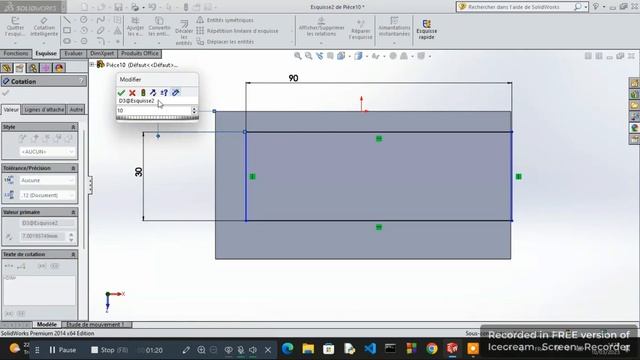Click the 30 dimension value
This screenshot has height=360, width=640.
(139, 172)
